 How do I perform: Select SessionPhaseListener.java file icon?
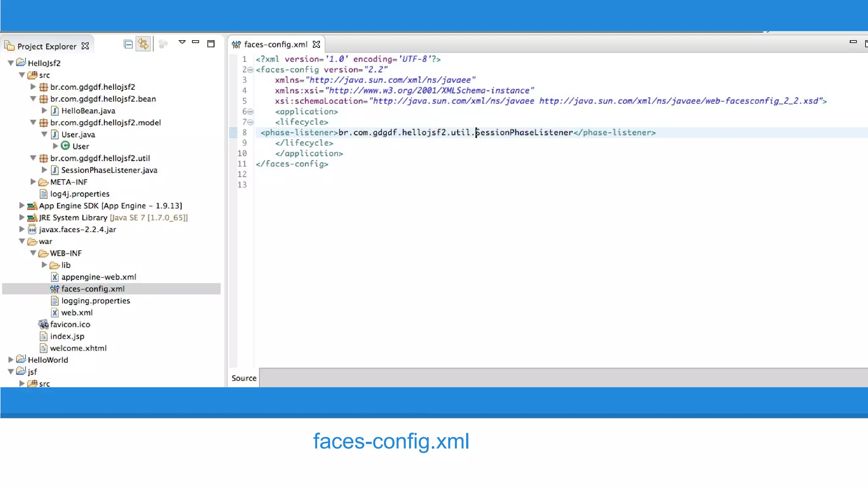click(x=55, y=170)
